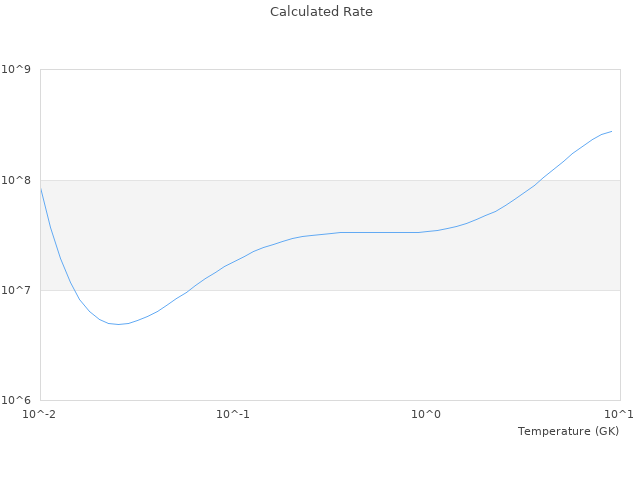Click the blue curve's right end peak
The height and width of the screenshot is (480, 640).
[x=611, y=131]
